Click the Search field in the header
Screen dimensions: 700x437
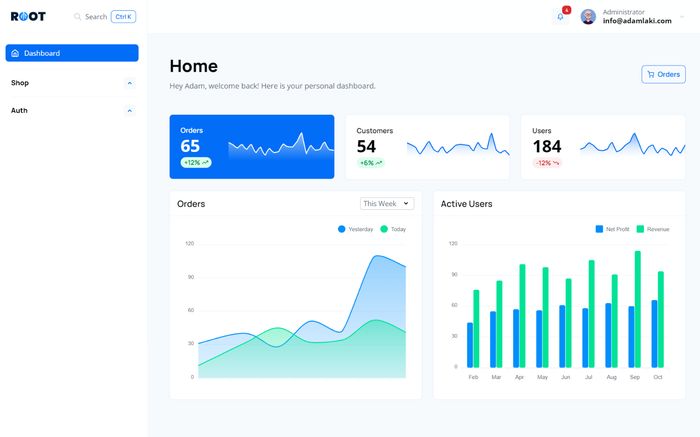pyautogui.click(x=96, y=17)
